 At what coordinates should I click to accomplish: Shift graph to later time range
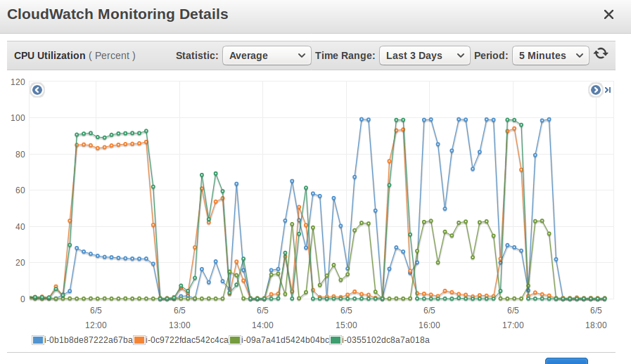point(595,90)
